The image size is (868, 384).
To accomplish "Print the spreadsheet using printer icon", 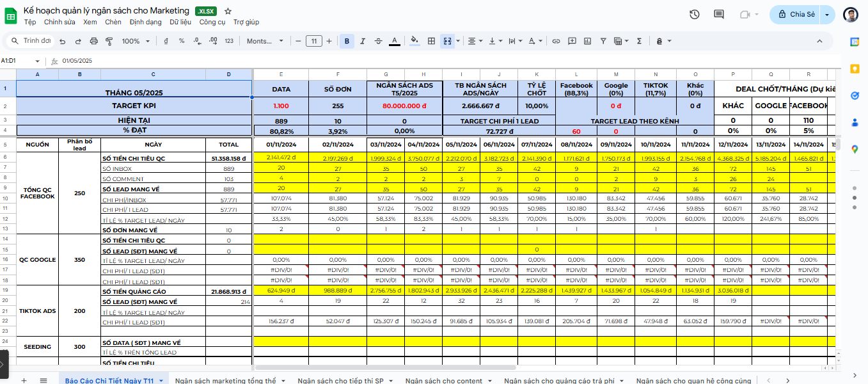I will pos(94,41).
